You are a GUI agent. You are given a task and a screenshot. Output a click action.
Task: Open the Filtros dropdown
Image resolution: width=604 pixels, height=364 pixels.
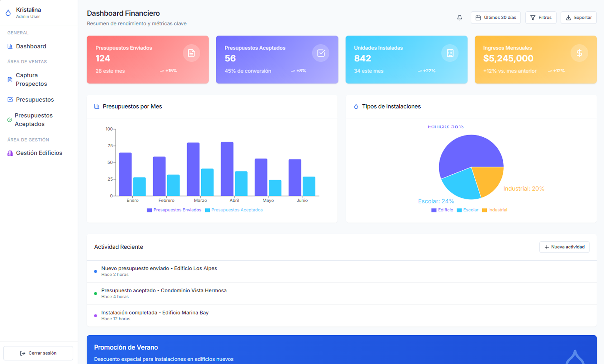(541, 17)
